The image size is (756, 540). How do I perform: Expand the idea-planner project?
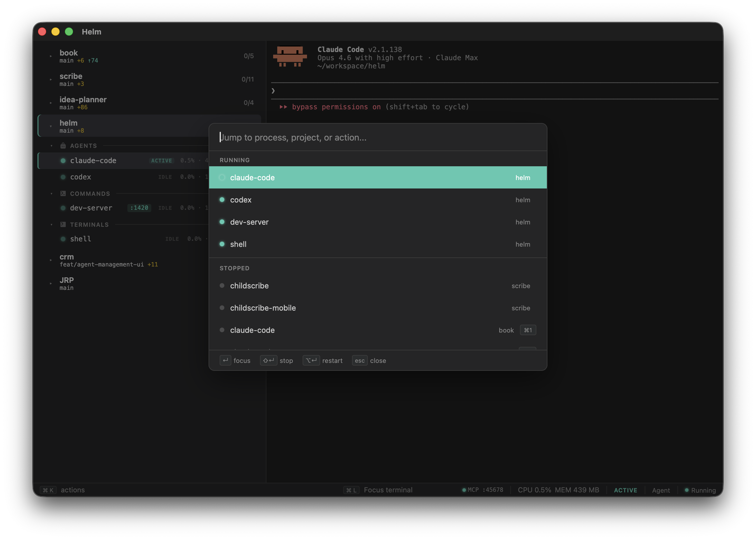(51, 103)
